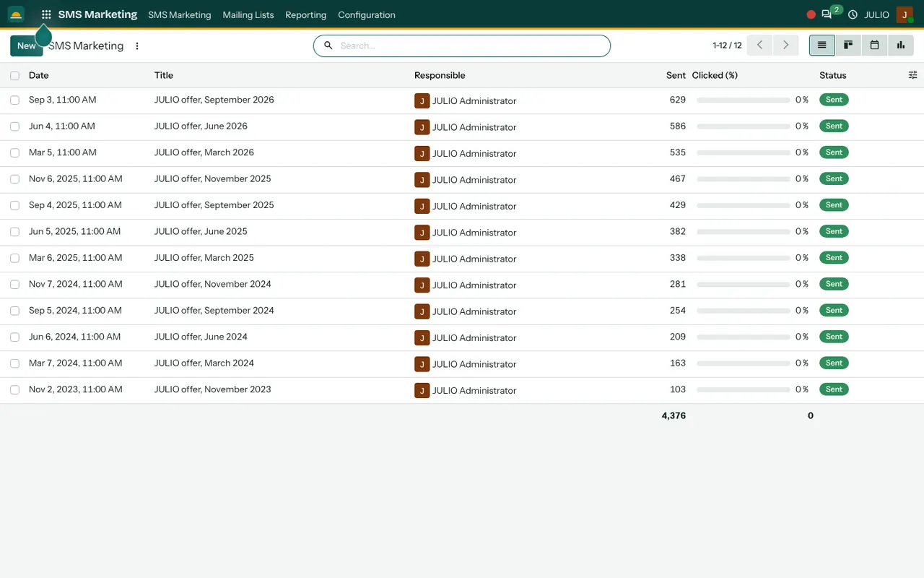Image resolution: width=924 pixels, height=578 pixels.
Task: Sort by the Responsible column header
Action: point(440,75)
